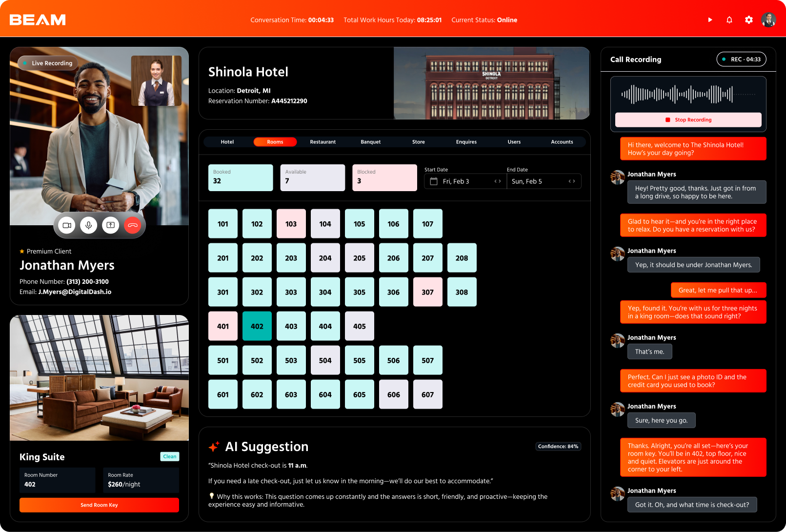Switch to the Enquires tab
Image resolution: width=786 pixels, height=532 pixels.
pos(466,142)
